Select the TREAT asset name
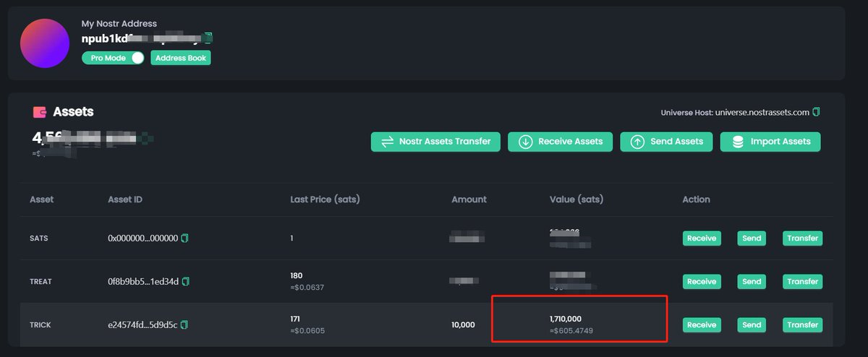This screenshot has height=357, width=868. [41, 281]
